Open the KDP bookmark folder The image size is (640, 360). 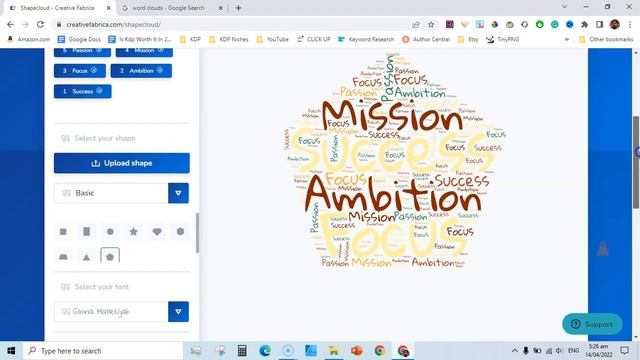click(190, 39)
